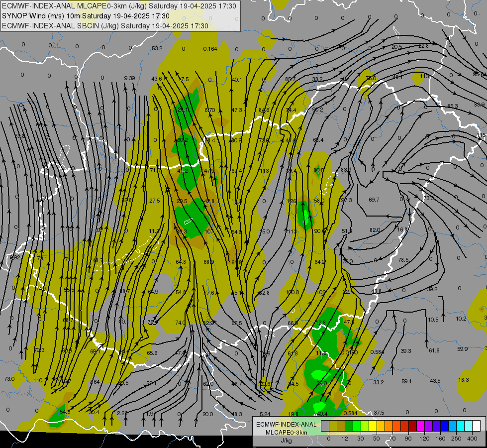
Task: Click the legend title ECMWF-INDEX-ANAL
Action: click(x=286, y=425)
